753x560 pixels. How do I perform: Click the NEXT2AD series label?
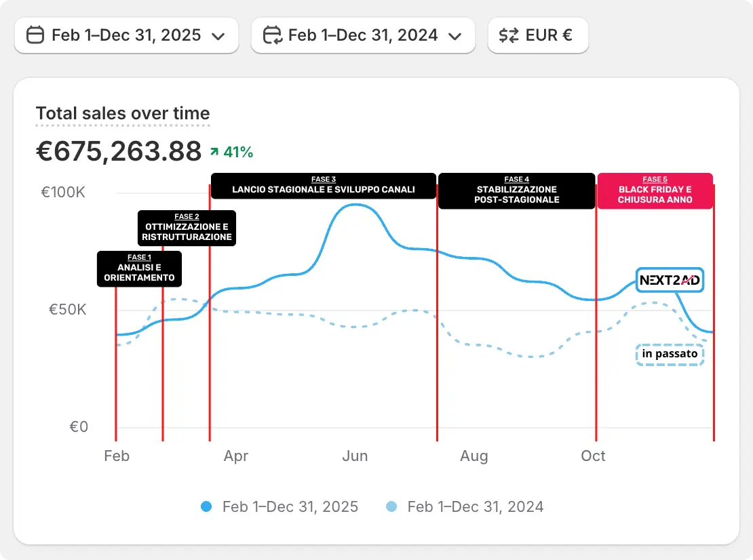(x=670, y=280)
